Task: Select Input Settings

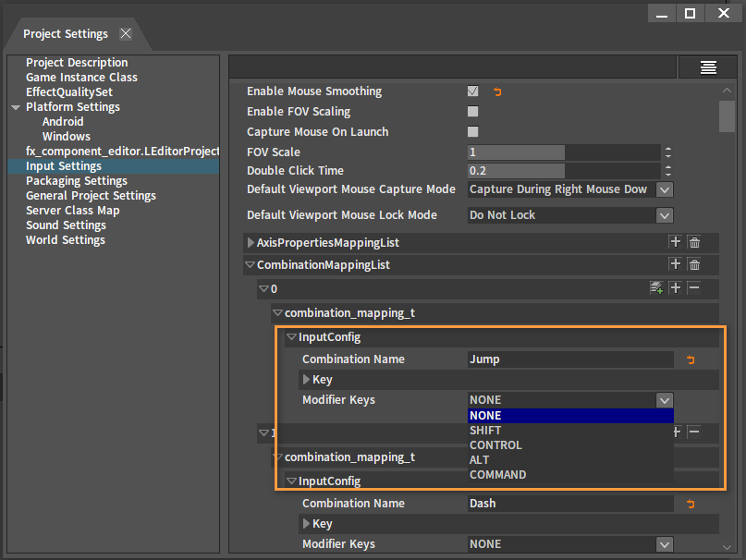Action: click(x=113, y=166)
